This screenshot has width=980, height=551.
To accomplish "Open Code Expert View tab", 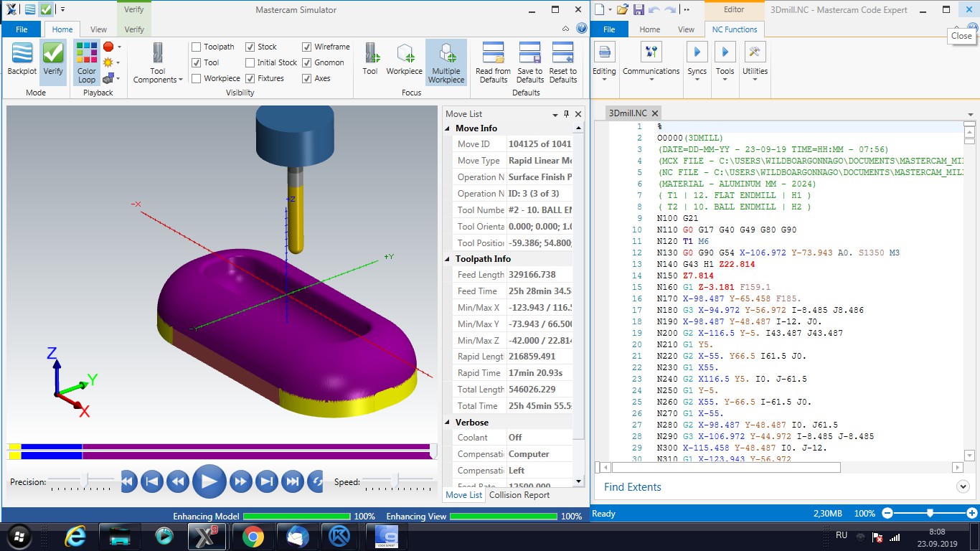I will click(687, 29).
